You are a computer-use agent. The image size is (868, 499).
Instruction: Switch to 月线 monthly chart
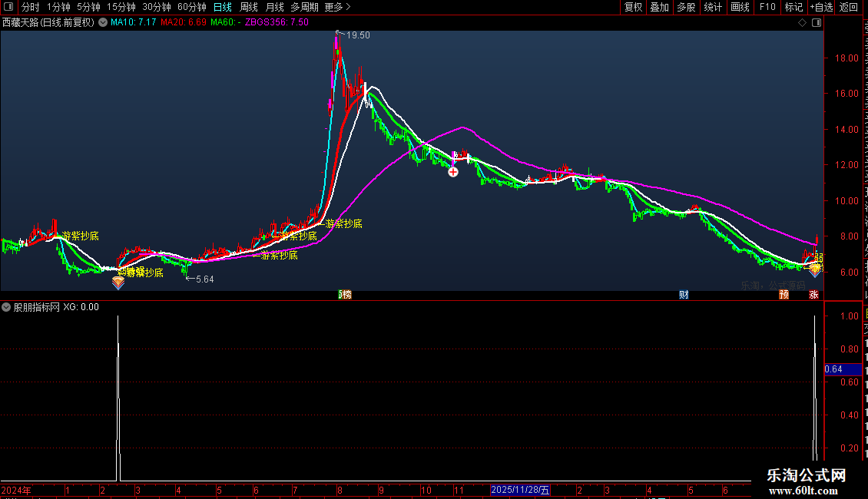pyautogui.click(x=274, y=7)
